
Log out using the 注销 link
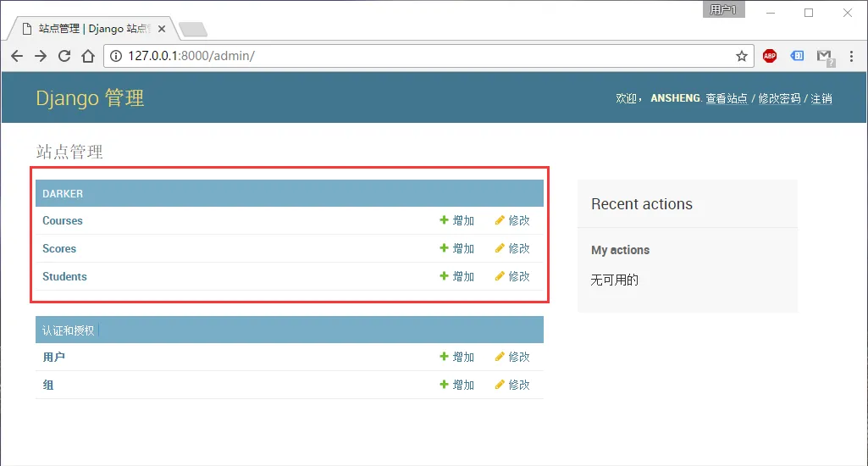(821, 98)
